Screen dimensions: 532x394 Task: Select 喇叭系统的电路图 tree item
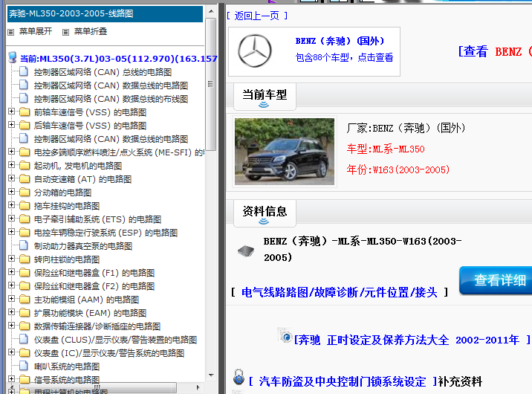click(67, 366)
